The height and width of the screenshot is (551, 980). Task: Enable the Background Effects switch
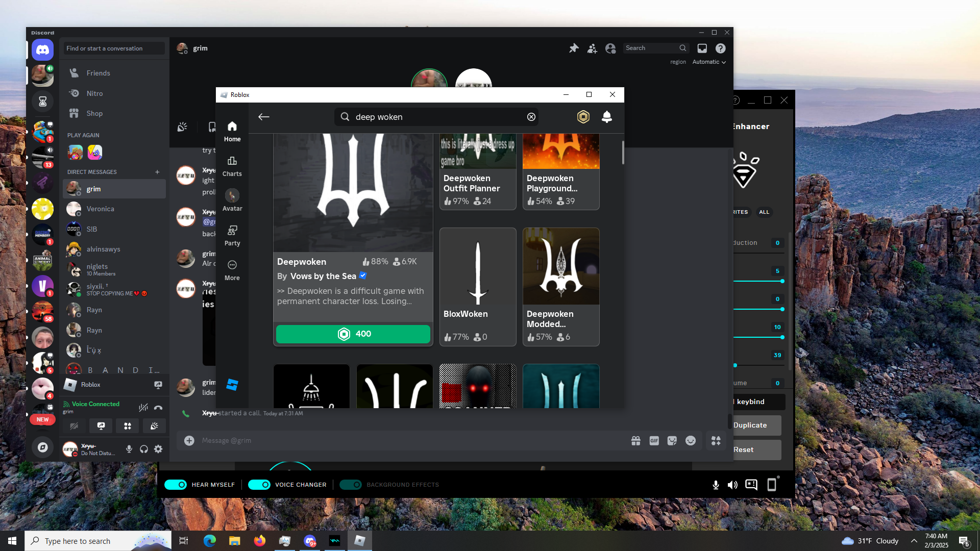(351, 485)
